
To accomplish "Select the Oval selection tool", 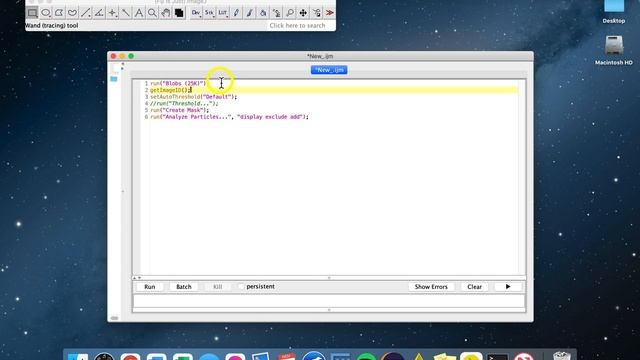I will pos(46,13).
